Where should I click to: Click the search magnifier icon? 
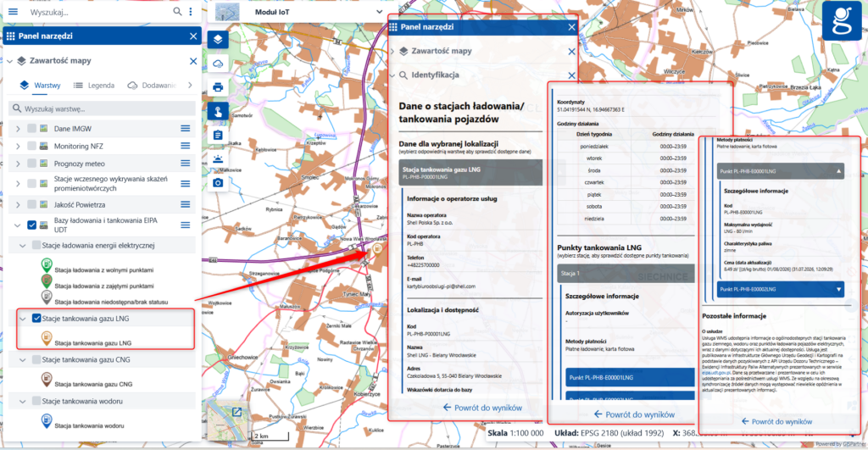pyautogui.click(x=177, y=12)
